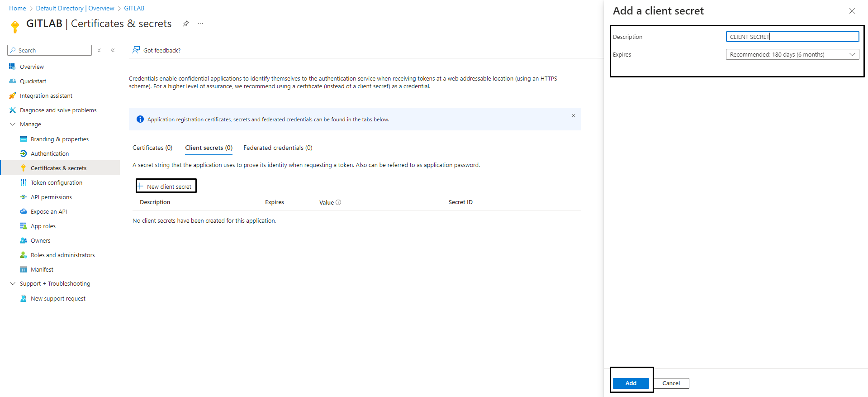Click the Description text field
Screen dimensions: 868x397
coord(792,37)
